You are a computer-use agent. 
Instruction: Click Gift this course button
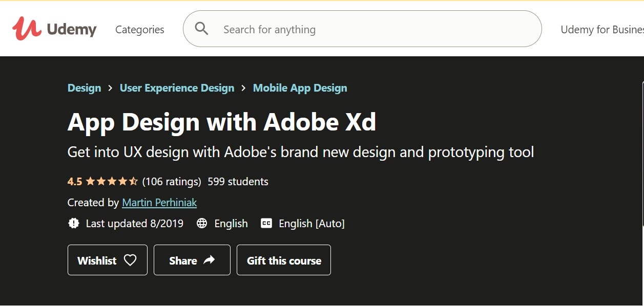point(284,260)
